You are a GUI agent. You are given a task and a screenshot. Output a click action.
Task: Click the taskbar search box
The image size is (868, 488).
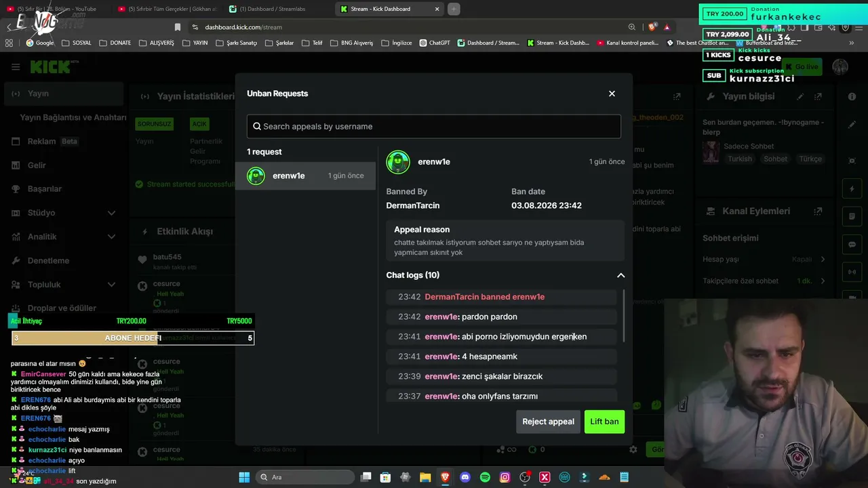click(305, 477)
